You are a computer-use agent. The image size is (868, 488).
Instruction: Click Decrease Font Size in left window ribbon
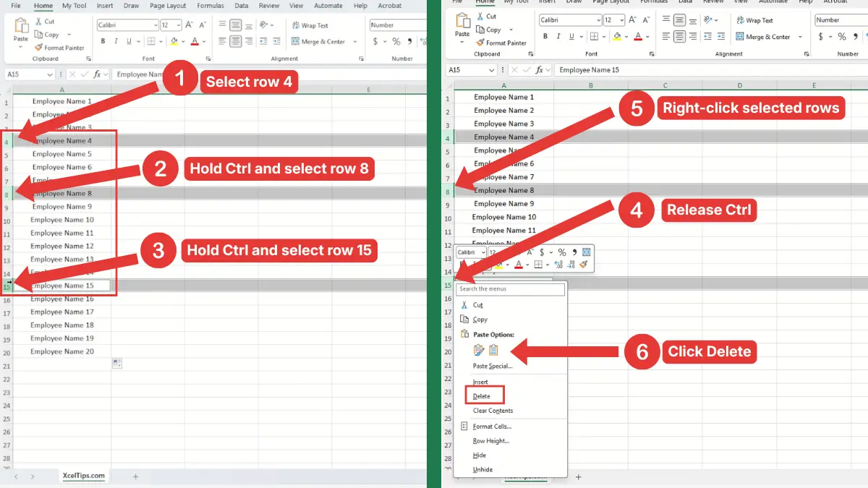click(203, 25)
